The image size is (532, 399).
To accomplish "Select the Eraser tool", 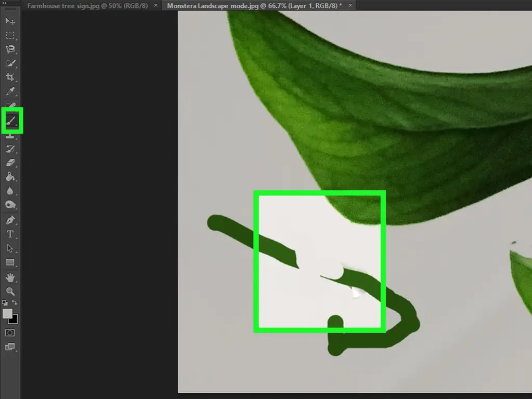I will pos(10,163).
